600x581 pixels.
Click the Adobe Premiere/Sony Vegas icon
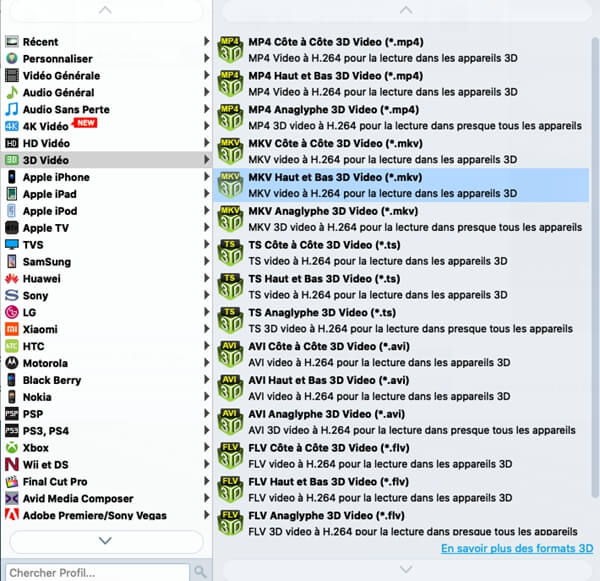pos(11,515)
